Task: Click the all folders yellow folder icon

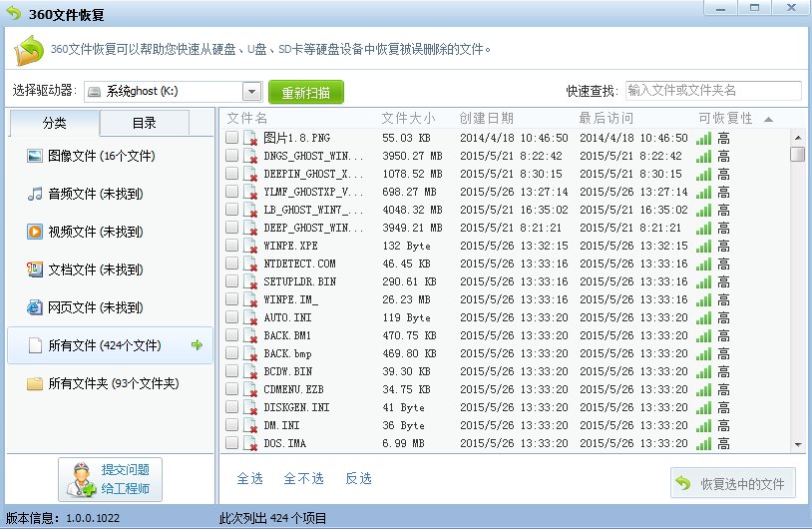Action: pyautogui.click(x=35, y=383)
